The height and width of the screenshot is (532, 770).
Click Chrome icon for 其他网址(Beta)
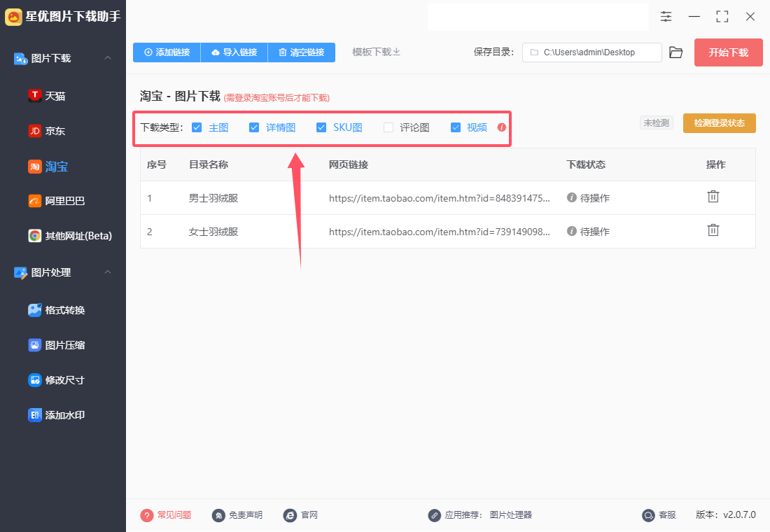(x=34, y=236)
